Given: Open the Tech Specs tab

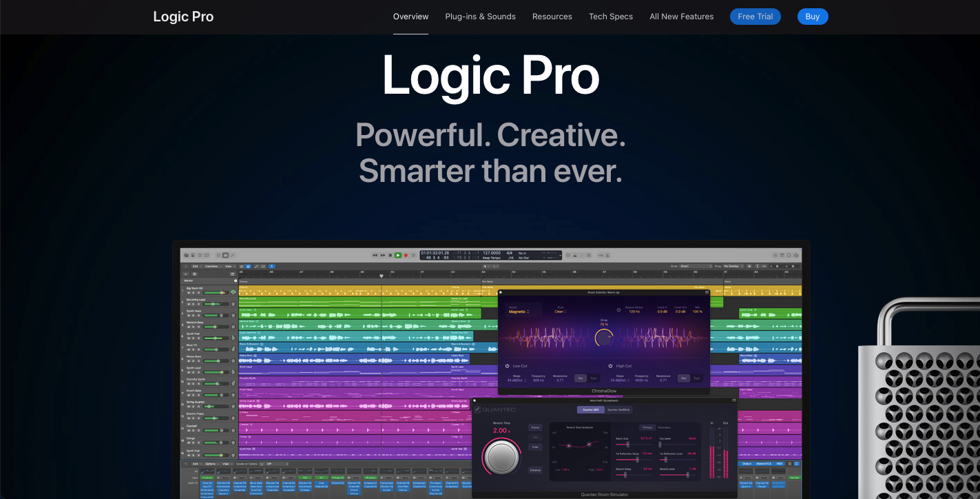Looking at the screenshot, I should (611, 17).
